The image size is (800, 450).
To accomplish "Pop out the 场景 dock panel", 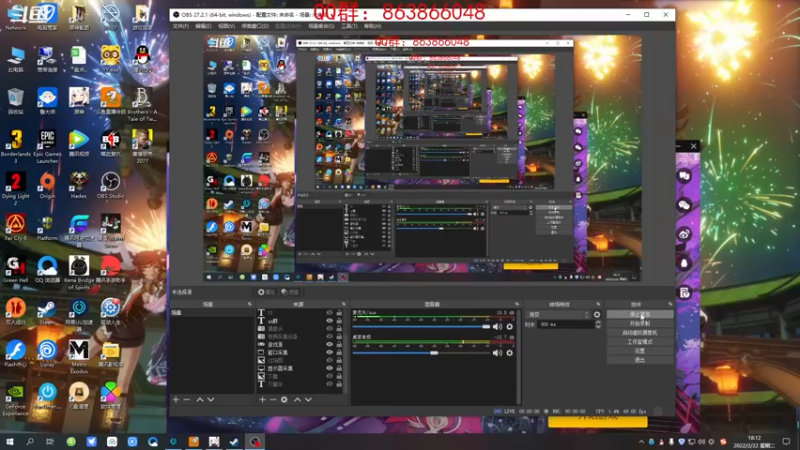I will (x=249, y=304).
